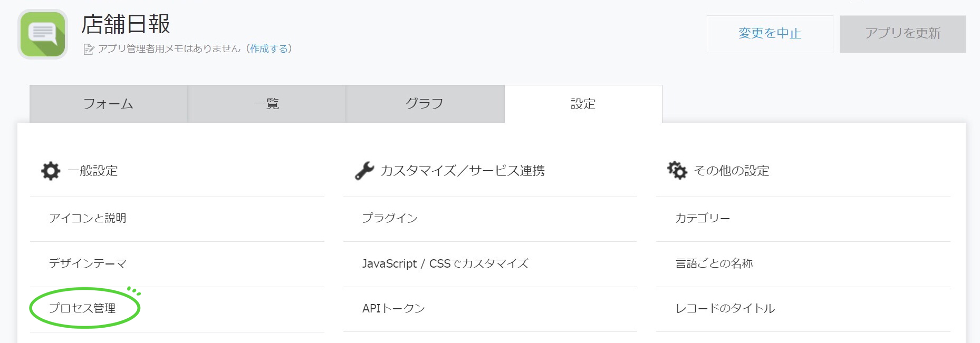980x343 pixels.
Task: Click the wrench icon for カスタマイズ/サービス連携
Action: [364, 171]
